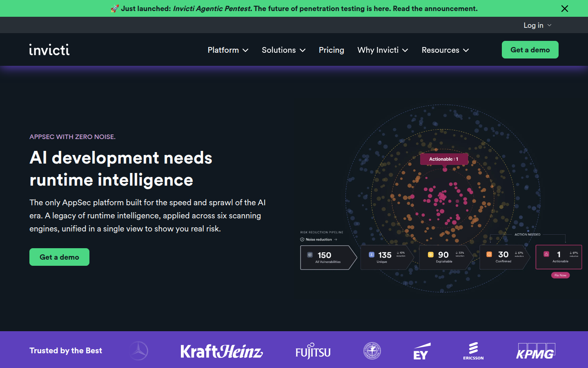Viewport: 588px width, 368px height.
Task: Expand the Platform menu
Action: 228,50
